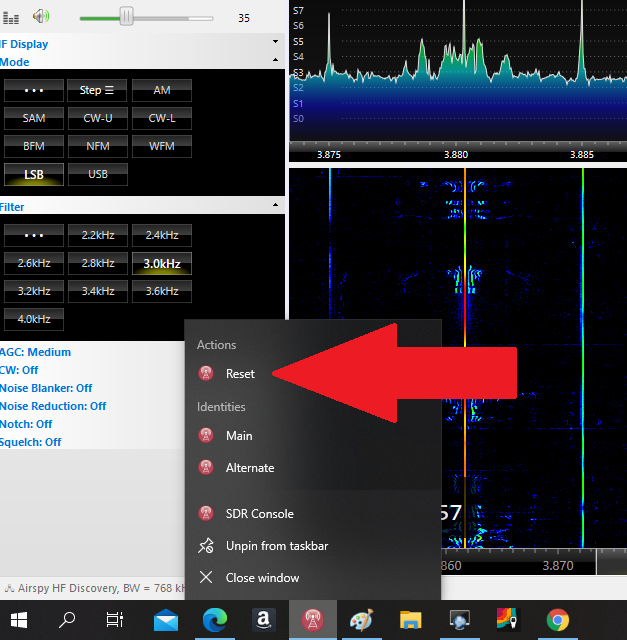The width and height of the screenshot is (627, 640).
Task: Open Google Chrome from the taskbar
Action: click(557, 620)
